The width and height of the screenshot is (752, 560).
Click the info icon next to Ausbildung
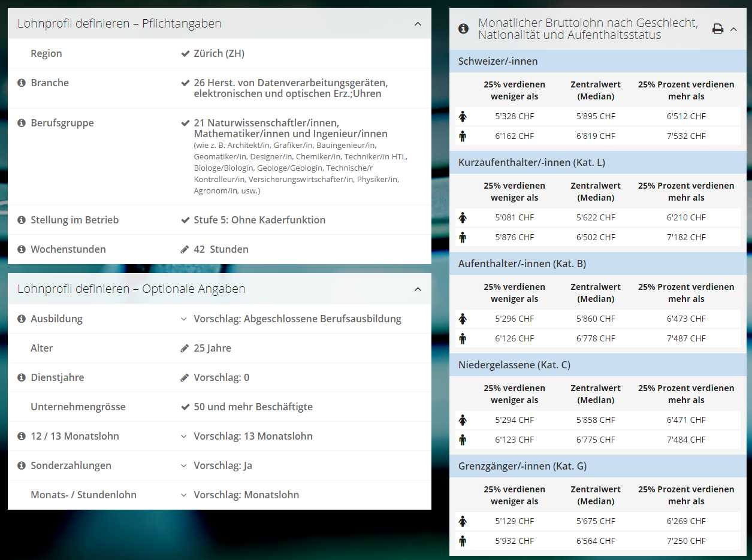pyautogui.click(x=22, y=319)
